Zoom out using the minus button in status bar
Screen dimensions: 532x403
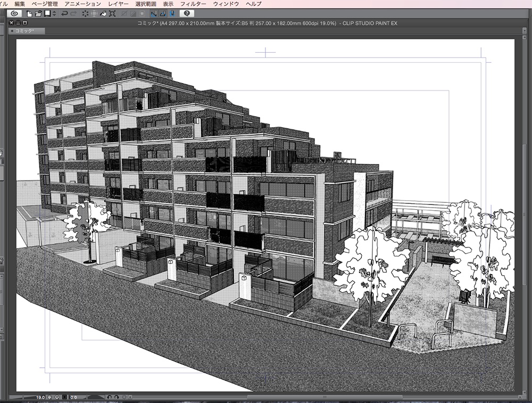click(x=49, y=397)
